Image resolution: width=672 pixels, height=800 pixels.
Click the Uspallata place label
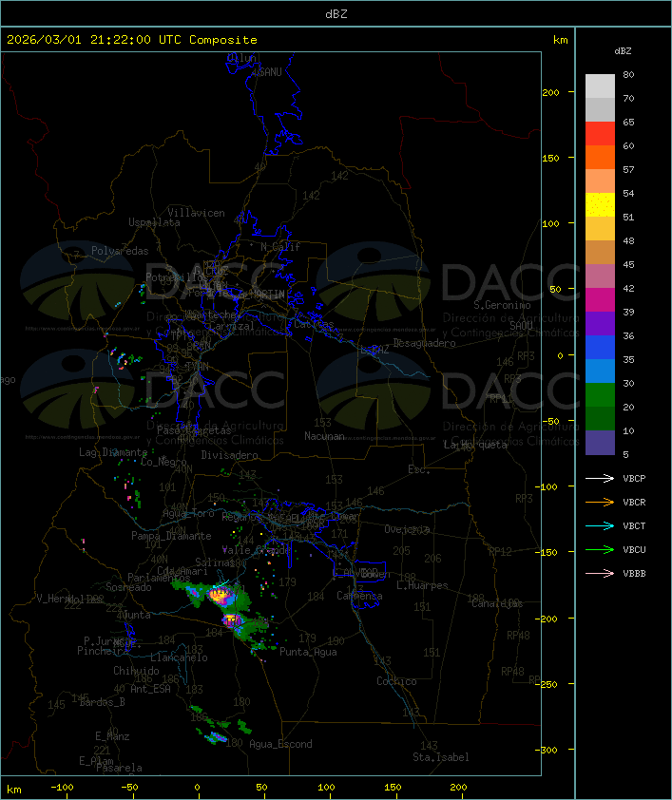(x=154, y=223)
